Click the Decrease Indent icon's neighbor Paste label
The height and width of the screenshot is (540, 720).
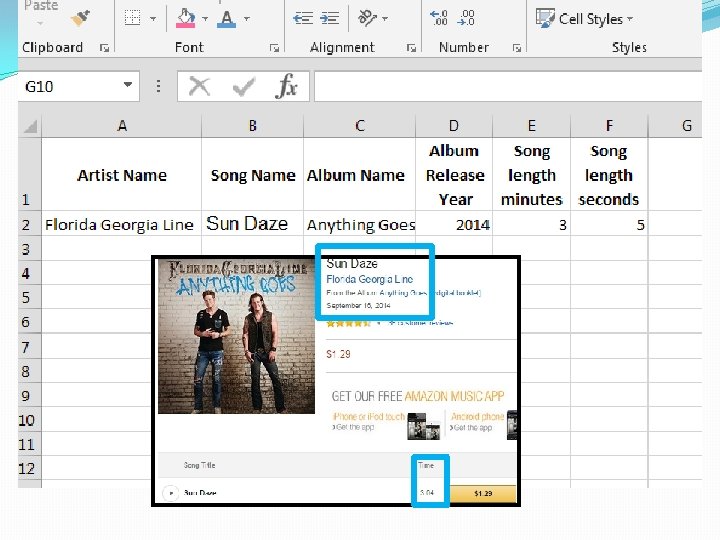pyautogui.click(x=41, y=6)
